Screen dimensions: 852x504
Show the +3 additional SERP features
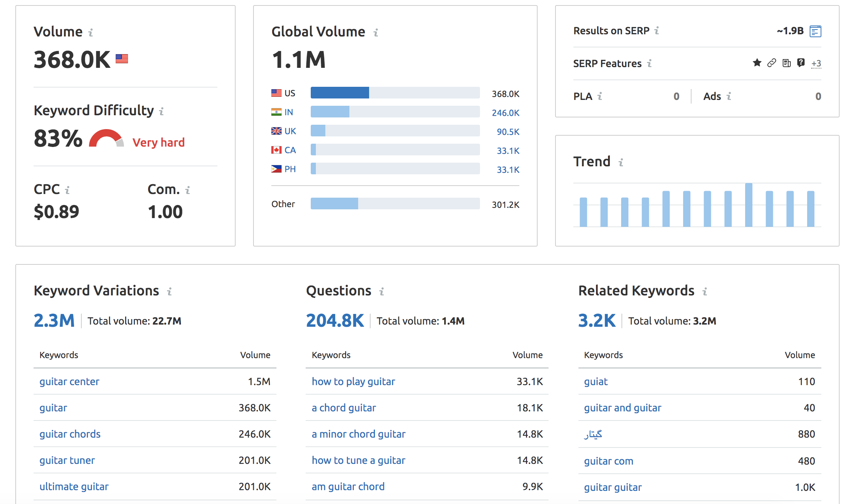816,64
